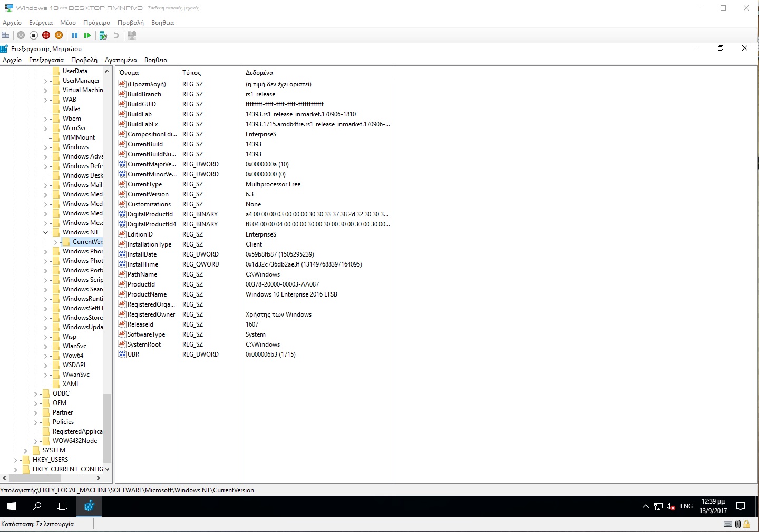Click the ENG language indicator
This screenshot has height=532, width=759.
coord(686,506)
